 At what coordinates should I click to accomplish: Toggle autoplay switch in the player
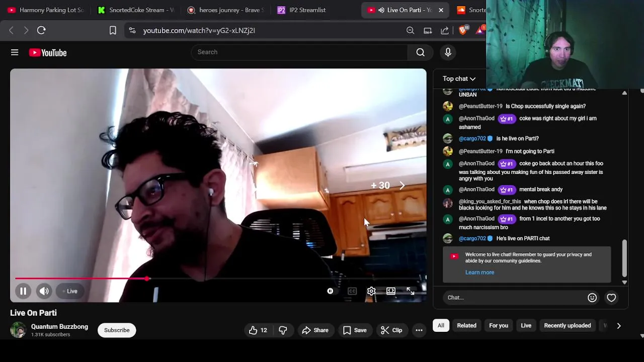[x=330, y=291]
